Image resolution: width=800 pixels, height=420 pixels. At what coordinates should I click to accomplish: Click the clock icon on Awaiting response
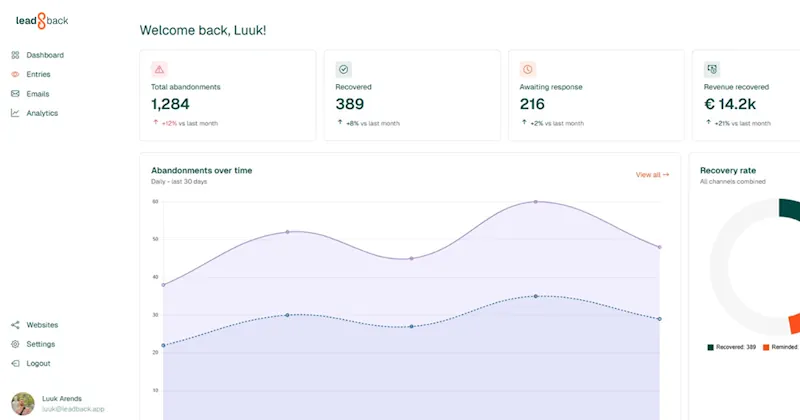(528, 69)
